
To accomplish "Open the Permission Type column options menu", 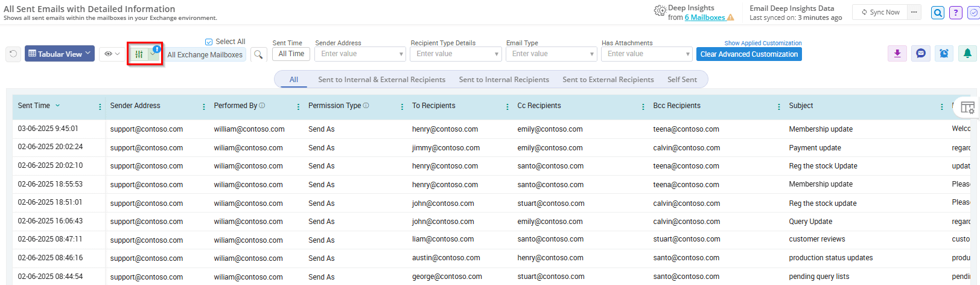I will (x=402, y=107).
